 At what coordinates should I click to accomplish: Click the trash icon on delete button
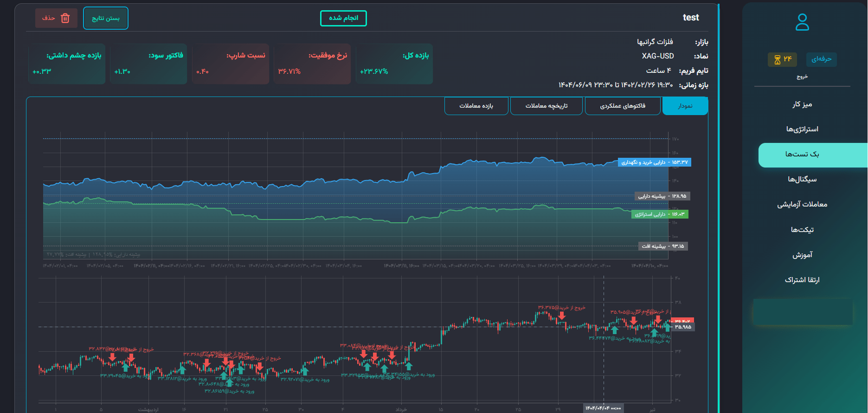tap(65, 18)
